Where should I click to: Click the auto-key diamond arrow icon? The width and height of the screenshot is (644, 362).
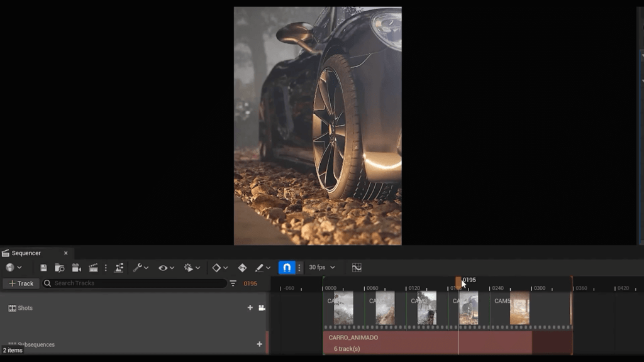(242, 268)
